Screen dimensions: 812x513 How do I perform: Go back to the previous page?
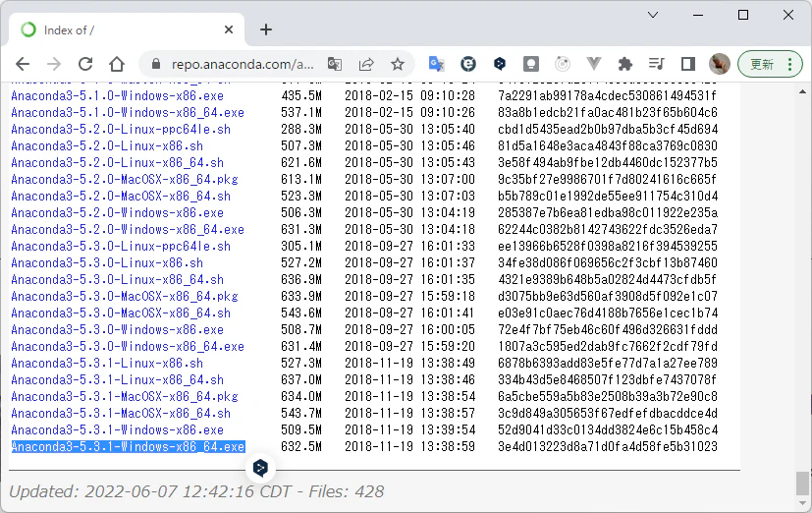pyautogui.click(x=23, y=64)
